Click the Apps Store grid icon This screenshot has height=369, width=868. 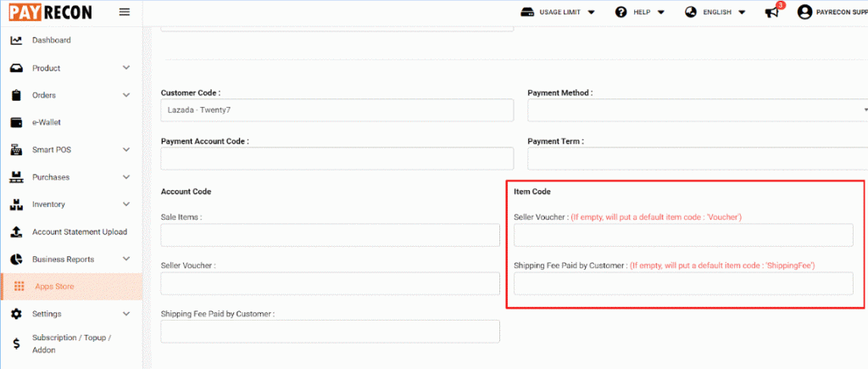(19, 287)
